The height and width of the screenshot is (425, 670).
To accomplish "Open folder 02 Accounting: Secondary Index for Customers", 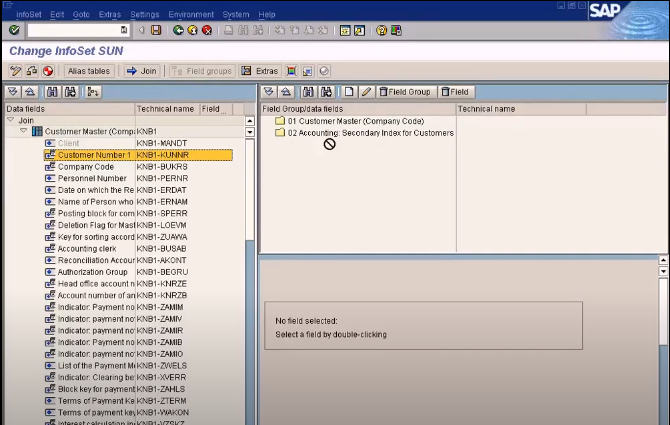I will click(x=364, y=133).
